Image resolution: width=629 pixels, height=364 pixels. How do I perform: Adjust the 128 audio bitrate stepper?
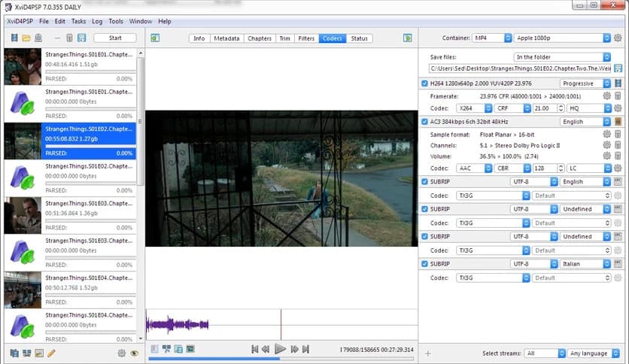point(561,168)
